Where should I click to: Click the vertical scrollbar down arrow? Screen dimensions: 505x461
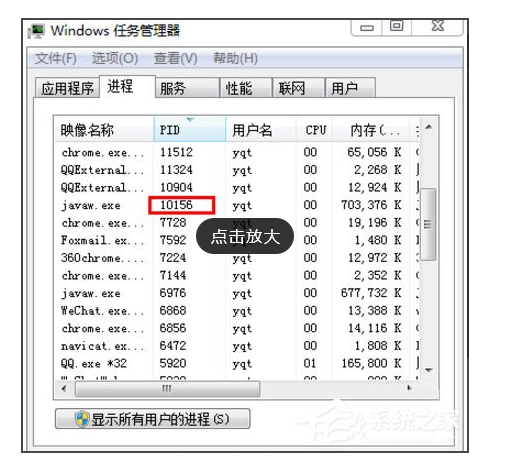point(429,370)
